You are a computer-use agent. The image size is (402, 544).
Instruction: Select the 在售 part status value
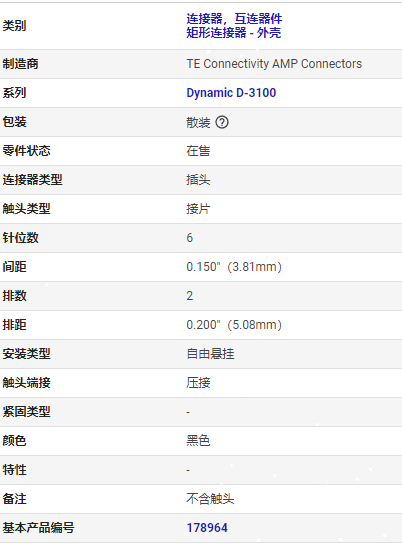tap(198, 151)
